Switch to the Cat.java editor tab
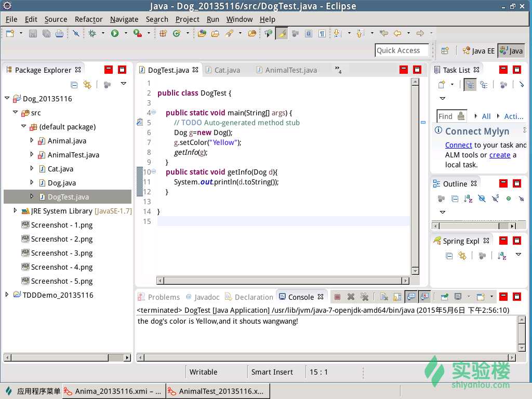This screenshot has height=399, width=532. pyautogui.click(x=222, y=70)
